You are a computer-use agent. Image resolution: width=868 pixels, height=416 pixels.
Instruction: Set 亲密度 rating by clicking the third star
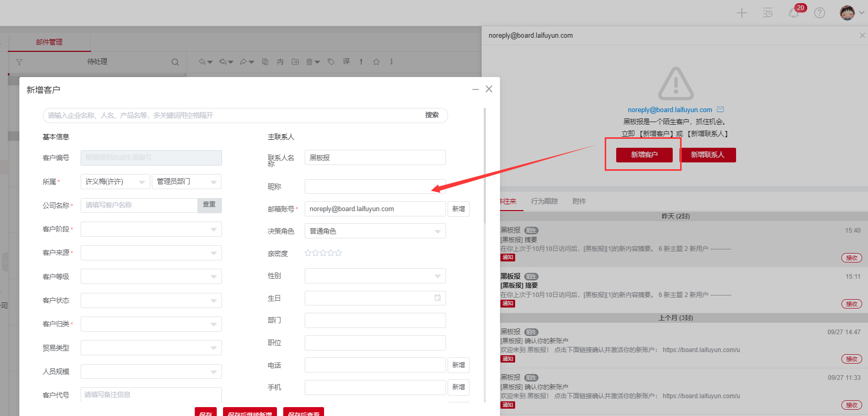click(x=323, y=253)
